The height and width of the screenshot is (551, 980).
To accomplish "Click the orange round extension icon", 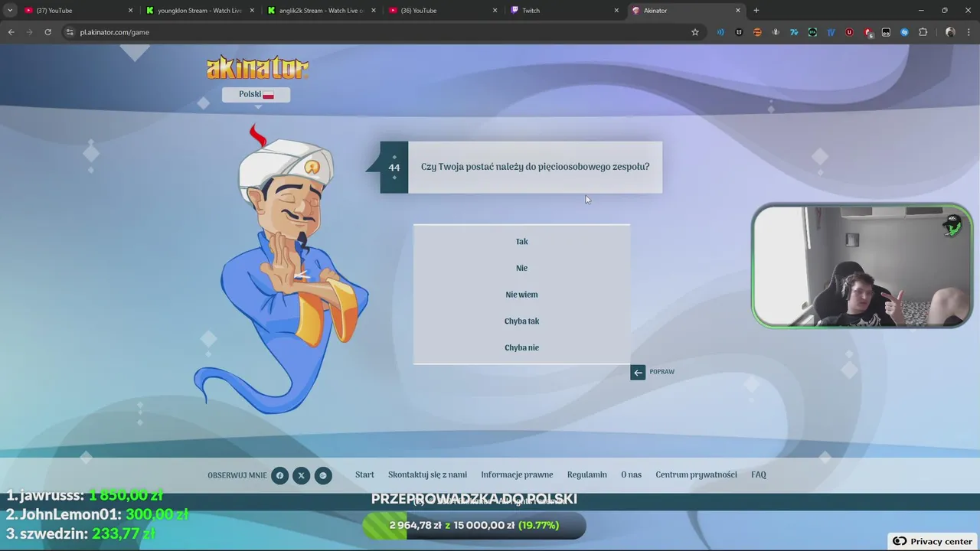I will pyautogui.click(x=757, y=32).
